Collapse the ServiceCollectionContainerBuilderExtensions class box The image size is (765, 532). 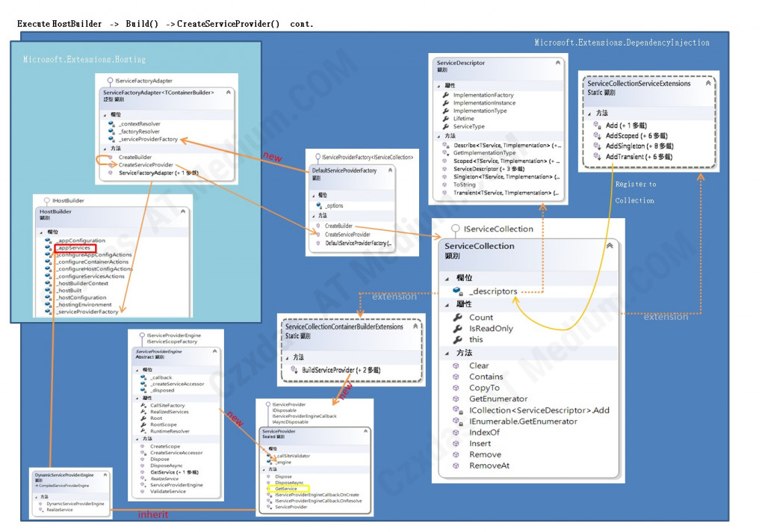coord(415,327)
